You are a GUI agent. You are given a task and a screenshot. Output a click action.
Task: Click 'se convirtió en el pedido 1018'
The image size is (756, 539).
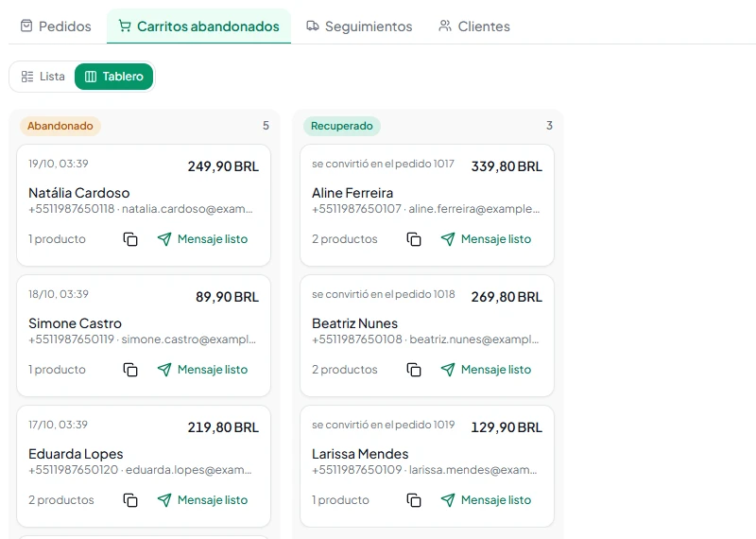pyautogui.click(x=384, y=294)
